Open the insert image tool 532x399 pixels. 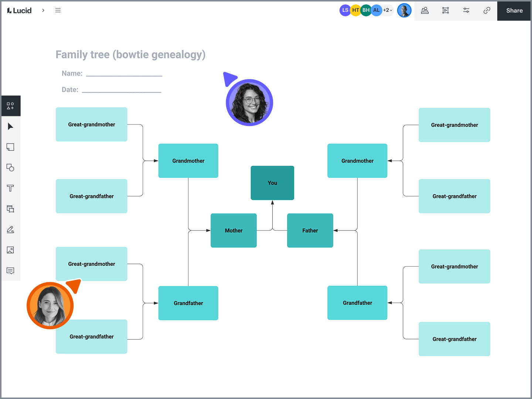(x=10, y=250)
